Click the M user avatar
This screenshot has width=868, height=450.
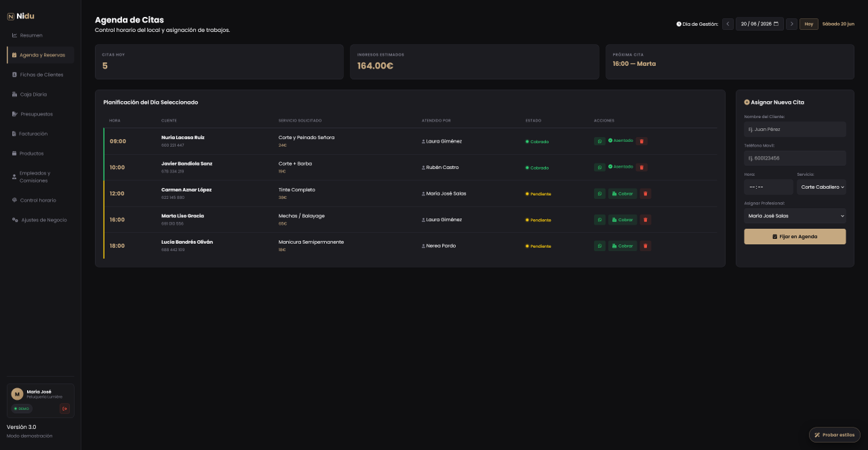17,394
